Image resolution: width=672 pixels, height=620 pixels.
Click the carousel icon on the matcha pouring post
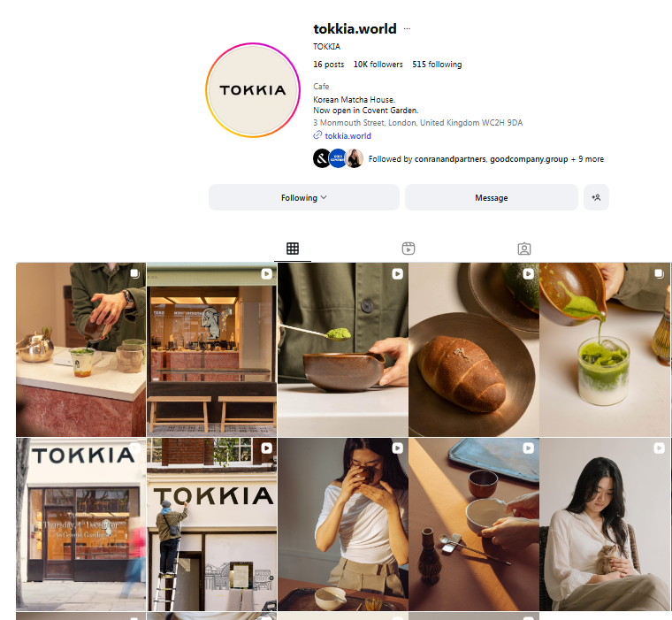(x=659, y=273)
